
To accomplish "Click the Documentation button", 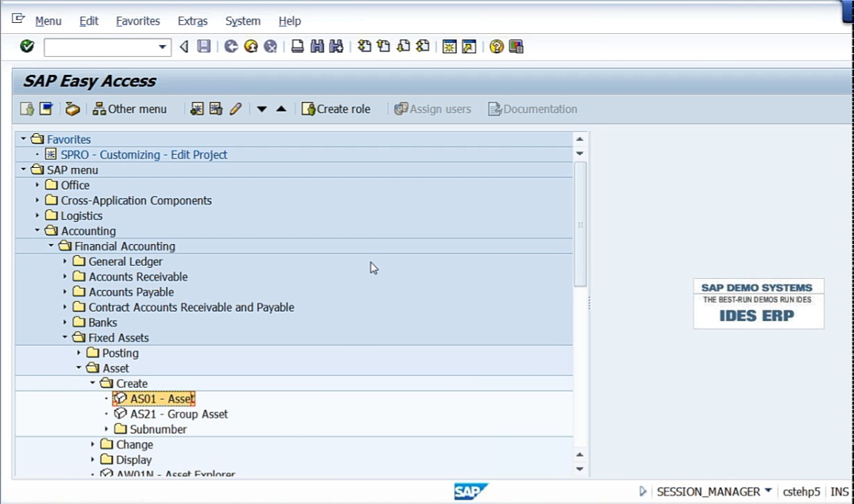I will (533, 109).
